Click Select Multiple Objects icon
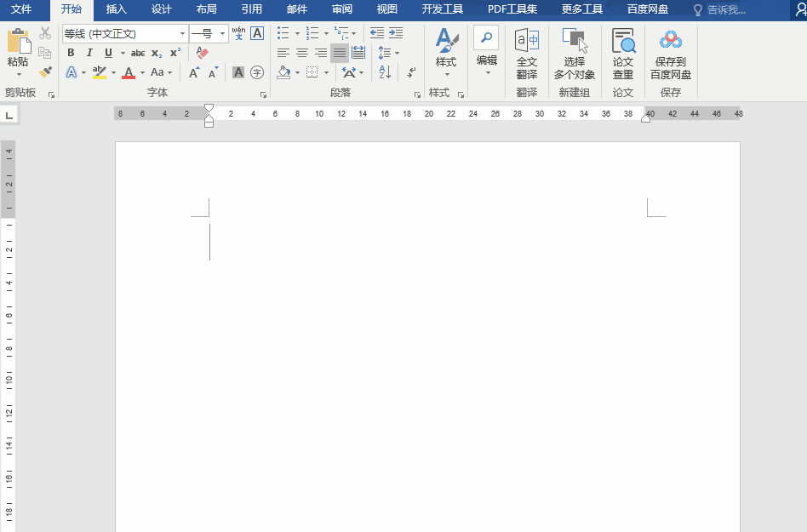The height and width of the screenshot is (532, 807). pyautogui.click(x=575, y=54)
